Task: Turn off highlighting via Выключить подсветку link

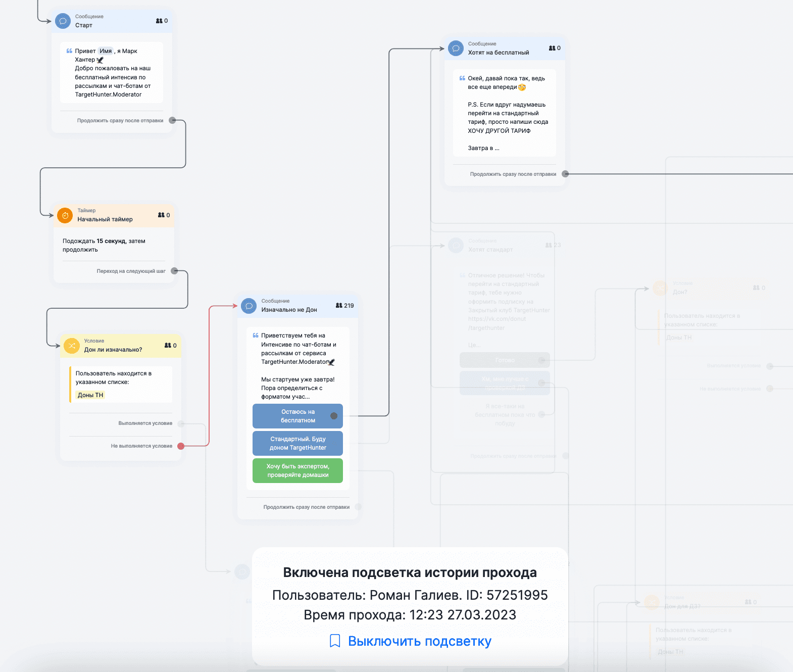Action: pyautogui.click(x=419, y=641)
